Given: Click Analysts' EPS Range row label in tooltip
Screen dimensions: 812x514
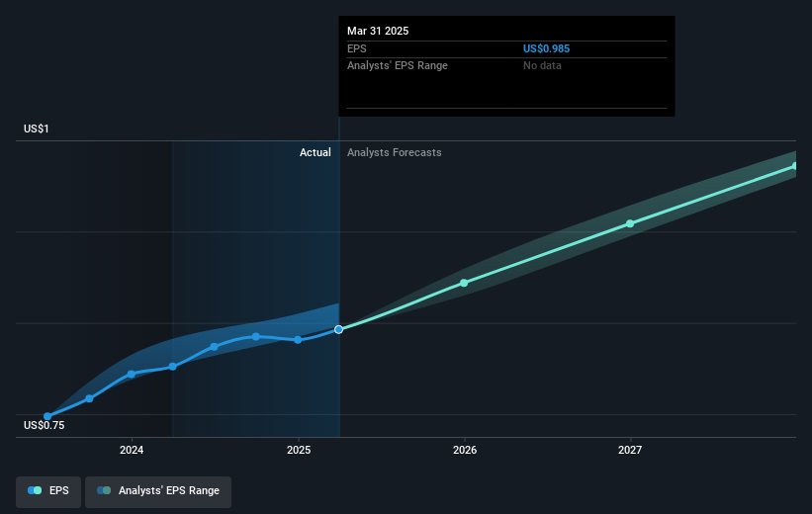Looking at the screenshot, I should (398, 65).
